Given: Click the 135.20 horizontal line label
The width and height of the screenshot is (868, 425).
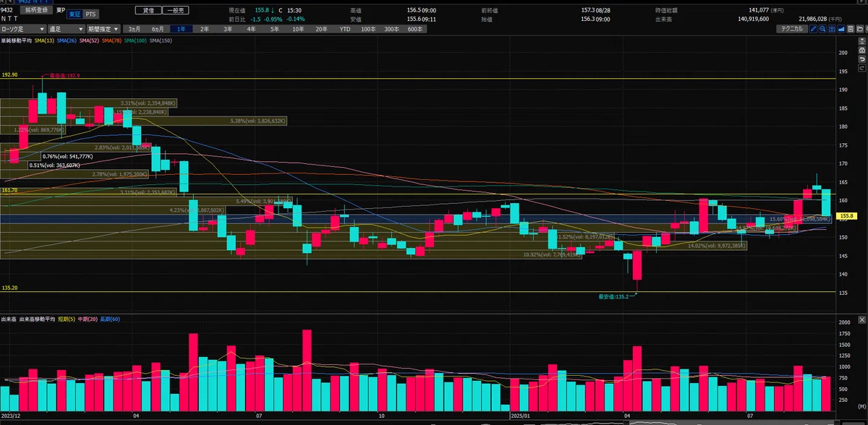Looking at the screenshot, I should click(9, 287).
